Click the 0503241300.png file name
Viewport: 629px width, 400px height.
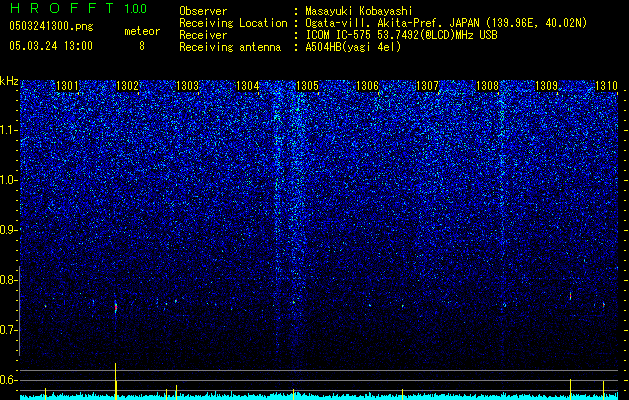[51, 26]
